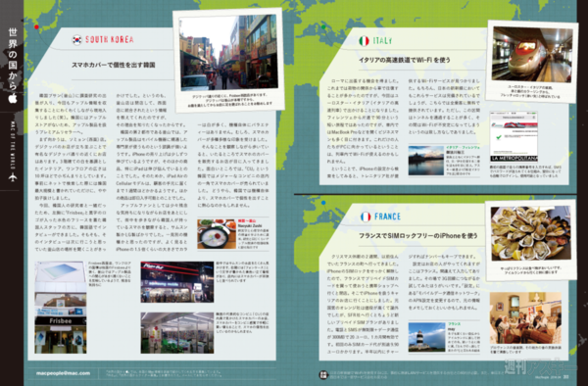Click the caption beside the Frisbee store photo

coord(110,274)
